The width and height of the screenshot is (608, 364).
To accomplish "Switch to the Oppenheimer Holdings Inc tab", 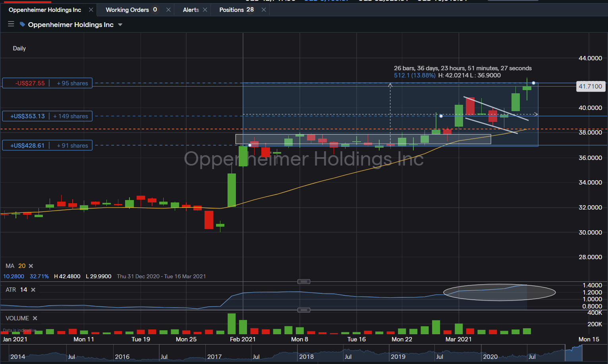I will click(x=45, y=10).
